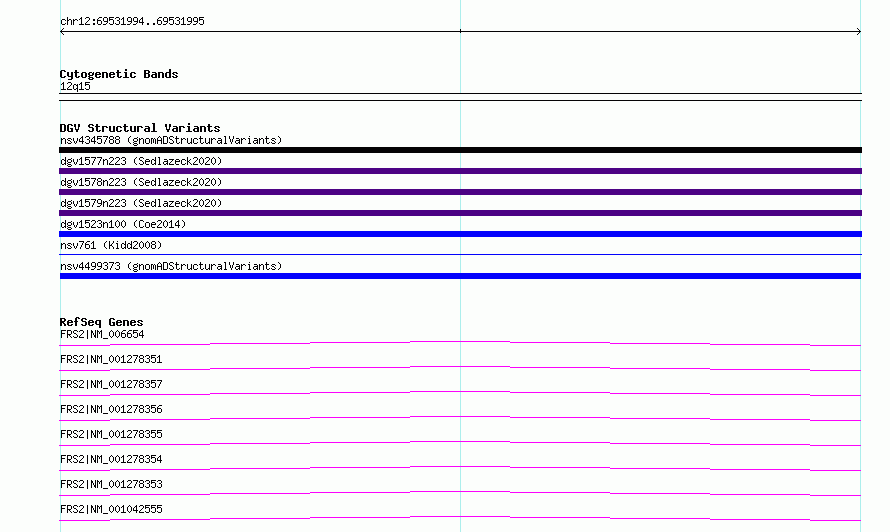890x532 pixels.
Task: Click the thin blue nsv761 variant line
Action: pos(460,254)
